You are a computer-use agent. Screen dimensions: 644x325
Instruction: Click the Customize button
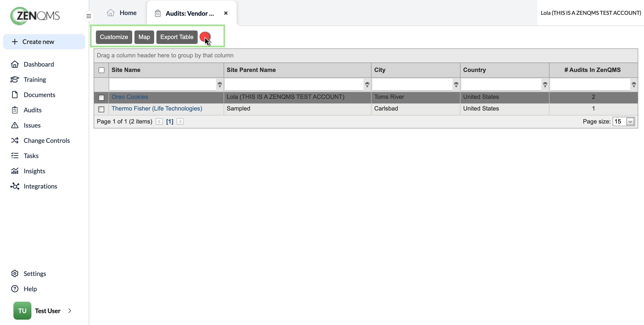pos(114,37)
